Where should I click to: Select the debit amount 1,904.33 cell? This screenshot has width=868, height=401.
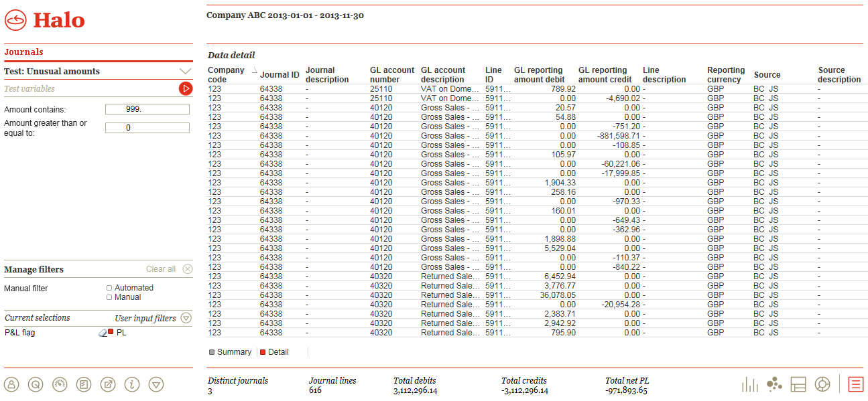560,183
